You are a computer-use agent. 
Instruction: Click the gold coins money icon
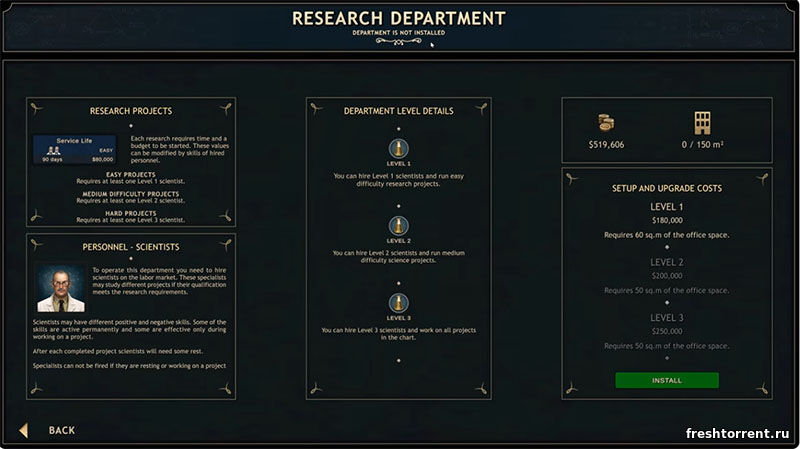pyautogui.click(x=606, y=122)
